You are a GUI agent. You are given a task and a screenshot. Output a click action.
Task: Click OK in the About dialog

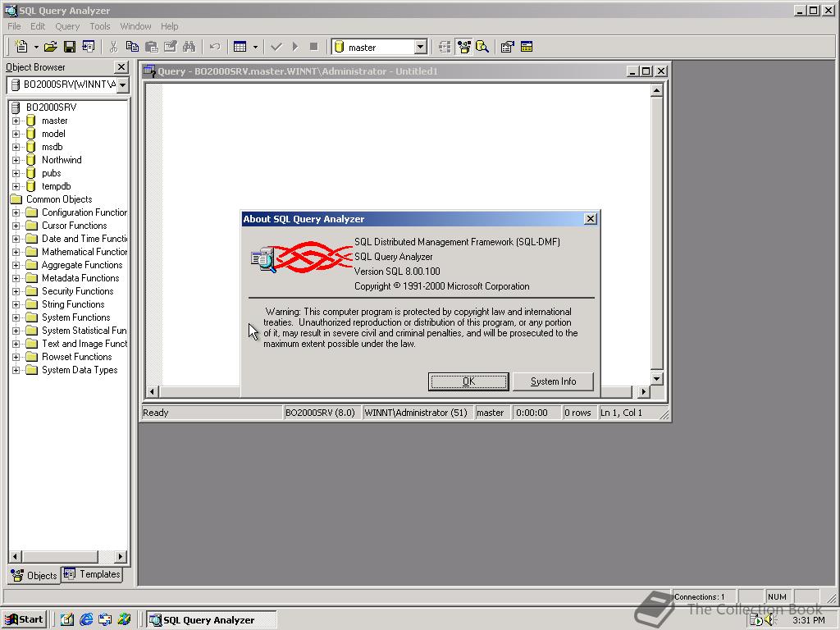pyautogui.click(x=468, y=381)
